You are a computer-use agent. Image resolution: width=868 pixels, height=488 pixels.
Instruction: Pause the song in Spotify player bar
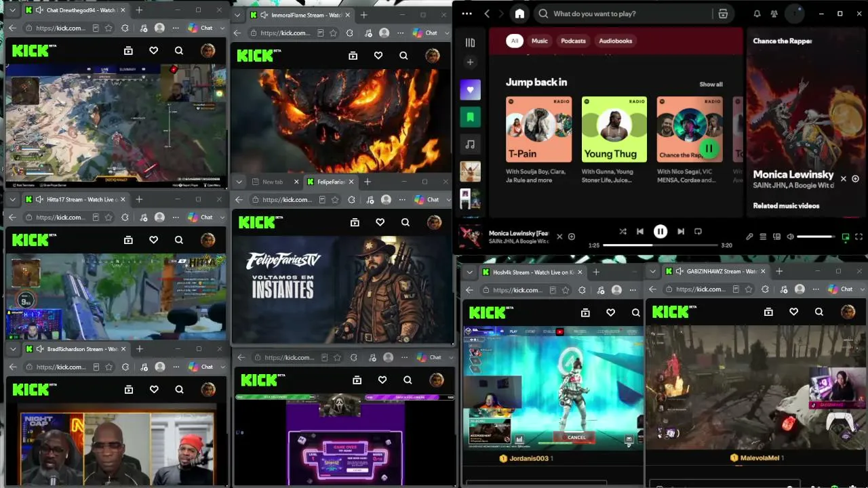pos(660,231)
